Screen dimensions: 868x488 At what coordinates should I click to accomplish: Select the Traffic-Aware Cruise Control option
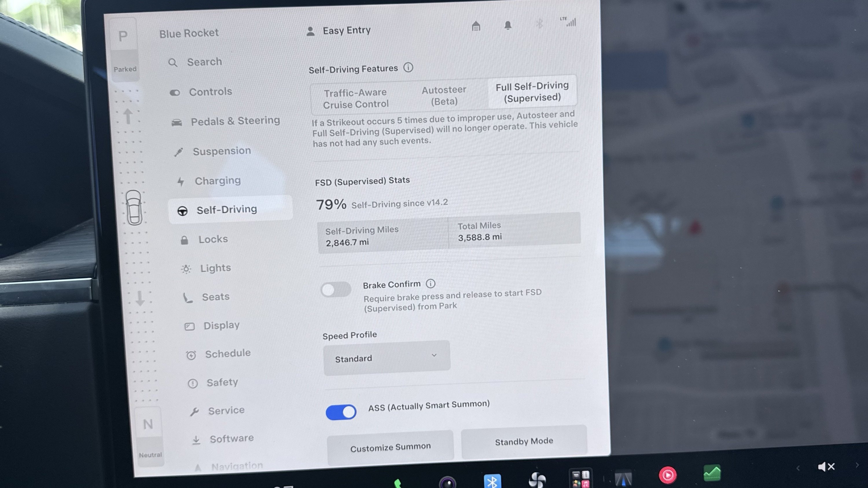[x=356, y=98]
